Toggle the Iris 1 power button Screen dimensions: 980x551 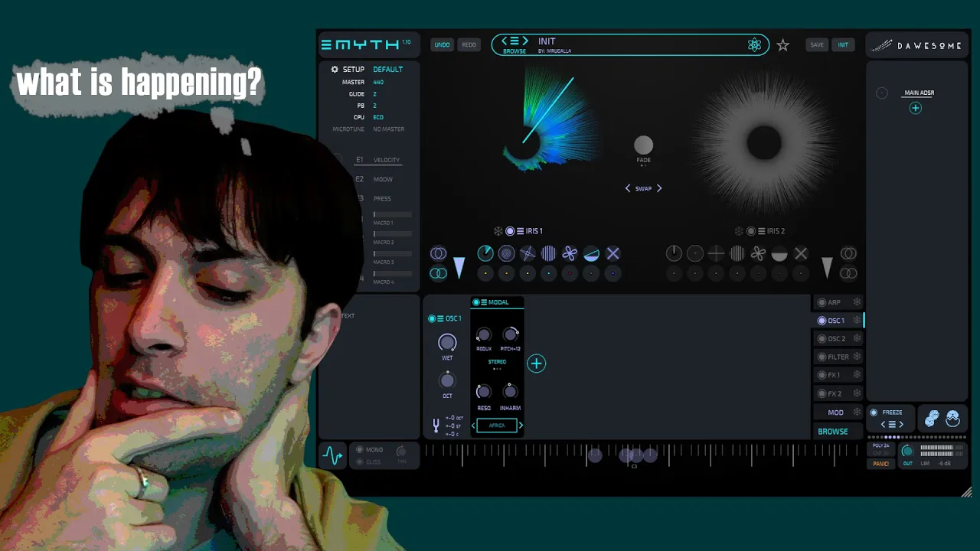click(510, 231)
